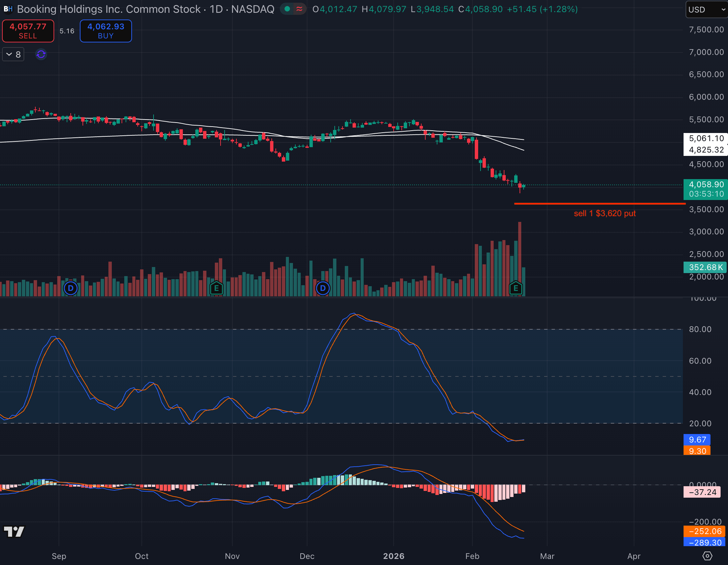Click the D dividend marker near December
Viewport: 728px width, 565px height.
coord(323,288)
